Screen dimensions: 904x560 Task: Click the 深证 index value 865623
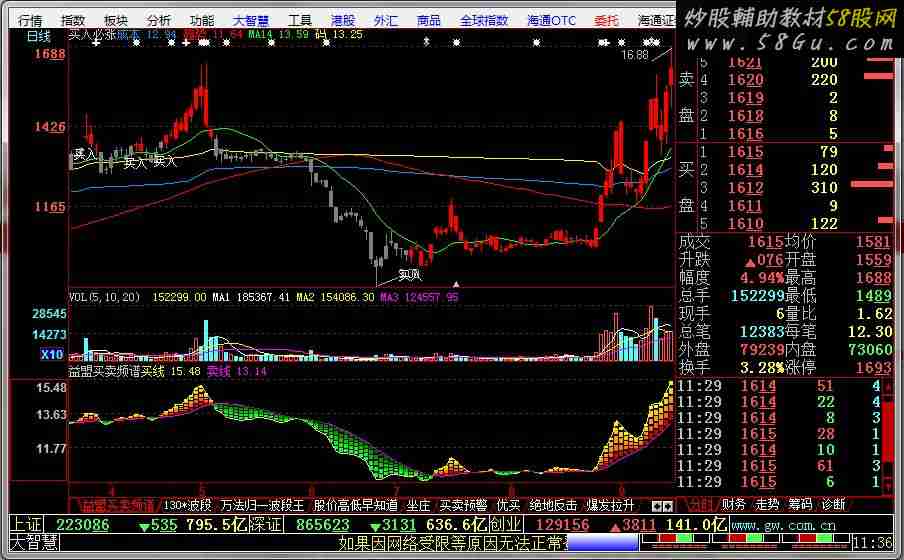pyautogui.click(x=323, y=525)
